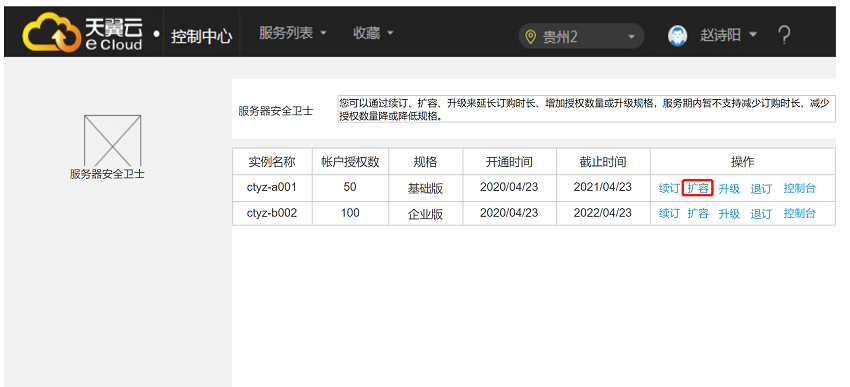Click the user avatar icon
The width and height of the screenshot is (850, 387).
678,36
